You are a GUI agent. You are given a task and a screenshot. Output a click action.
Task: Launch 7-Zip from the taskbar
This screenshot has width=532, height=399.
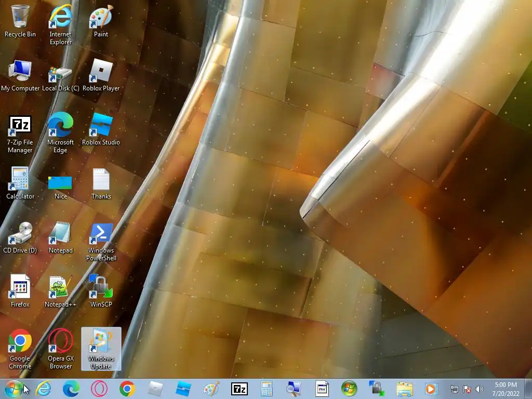(239, 389)
